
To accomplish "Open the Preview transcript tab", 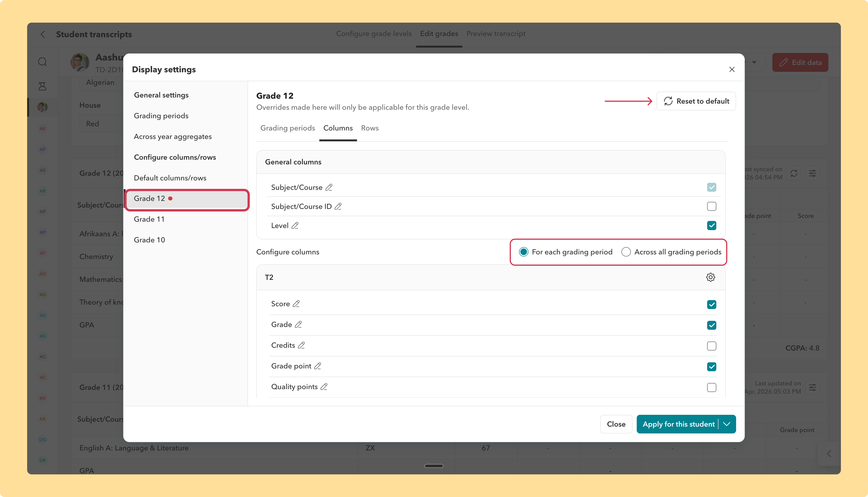I will (496, 34).
